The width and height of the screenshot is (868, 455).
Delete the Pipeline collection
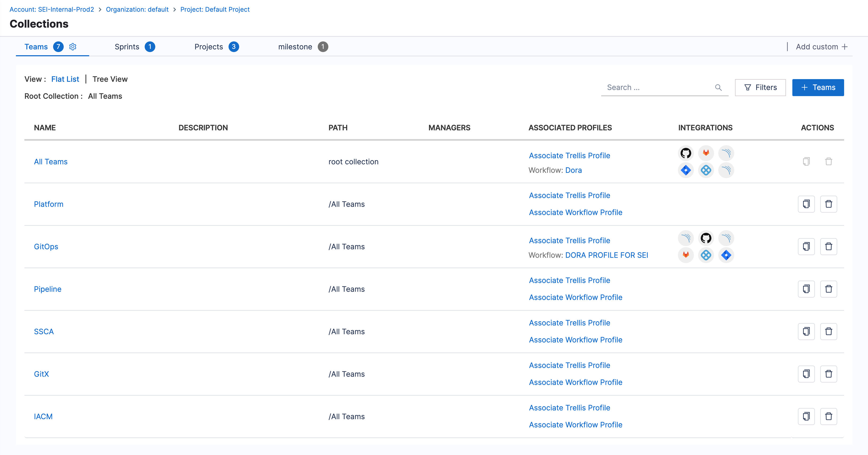828,289
